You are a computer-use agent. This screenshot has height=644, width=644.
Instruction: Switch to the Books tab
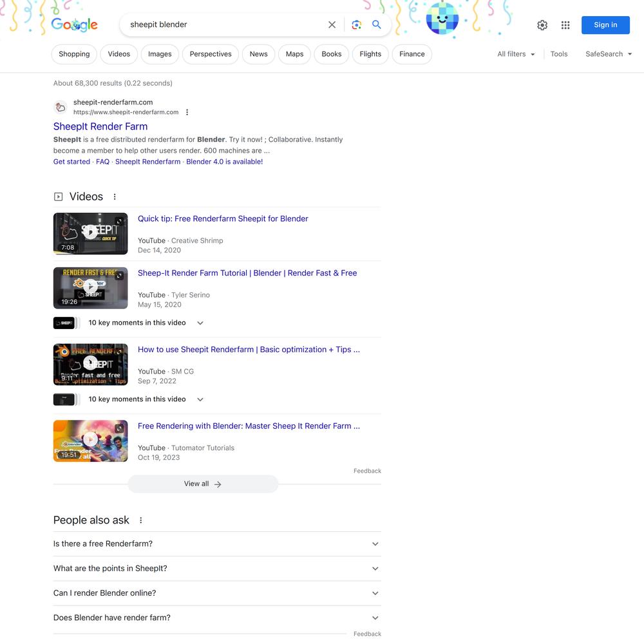coord(332,54)
